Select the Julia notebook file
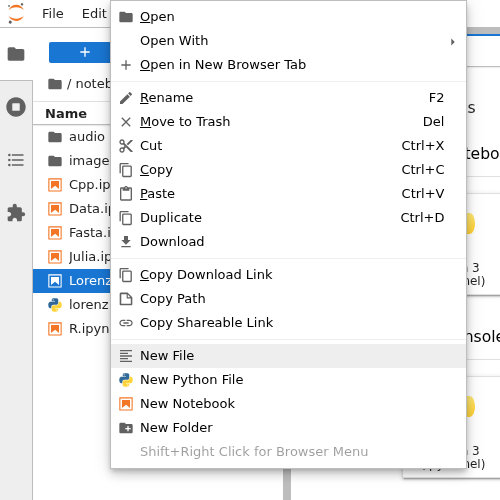500x500 pixels. (72, 257)
